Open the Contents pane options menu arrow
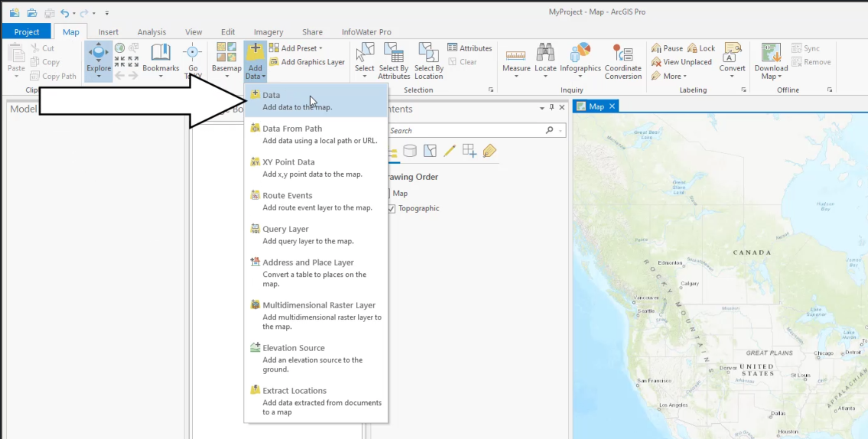The height and width of the screenshot is (439, 868). (542, 108)
